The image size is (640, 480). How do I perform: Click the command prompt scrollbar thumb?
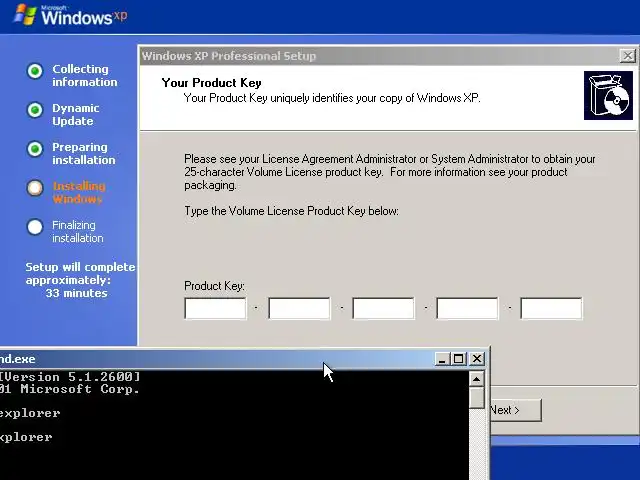pos(476,398)
